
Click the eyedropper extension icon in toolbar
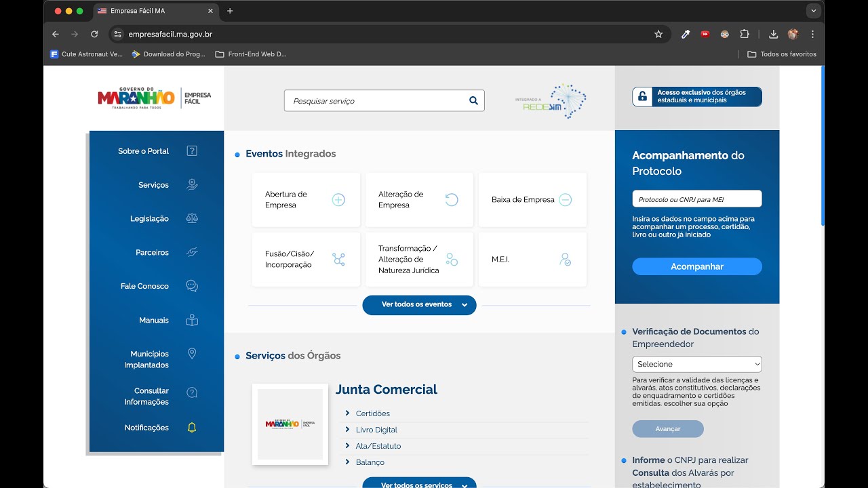[686, 34]
